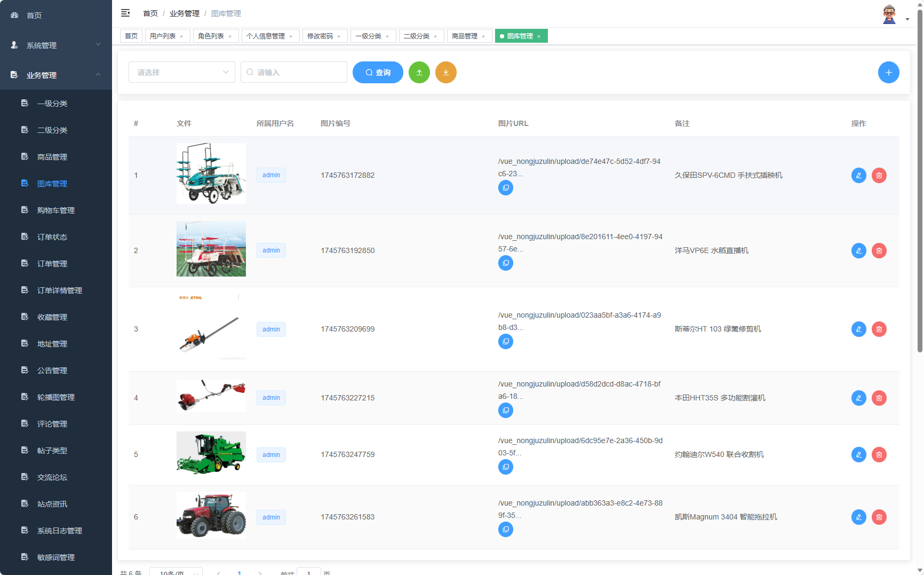Edit the 本田HHT35S 多功能割灌机 row
924x575 pixels.
(858, 398)
